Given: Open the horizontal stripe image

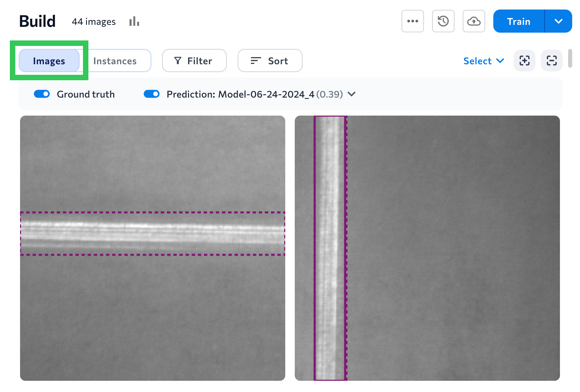Looking at the screenshot, I should tap(152, 248).
